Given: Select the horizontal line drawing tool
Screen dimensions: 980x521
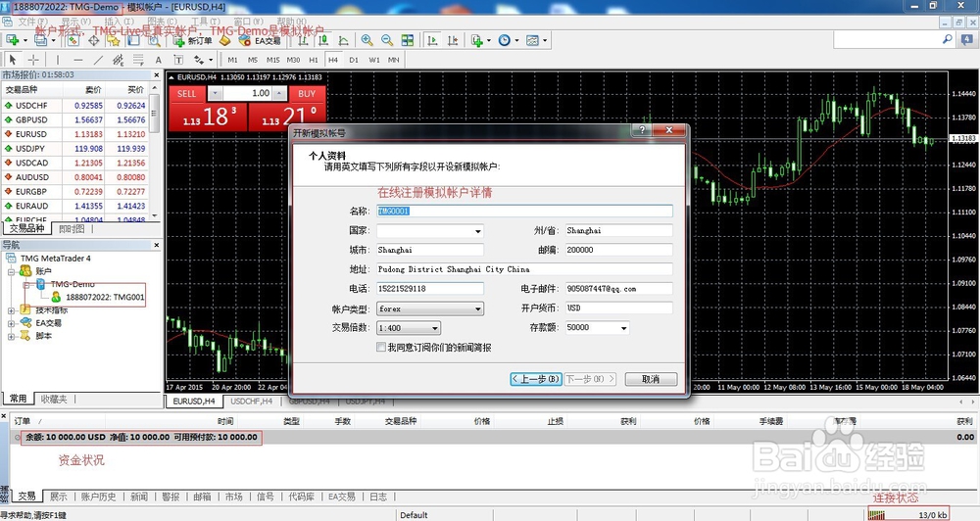Looking at the screenshot, I should [78, 60].
